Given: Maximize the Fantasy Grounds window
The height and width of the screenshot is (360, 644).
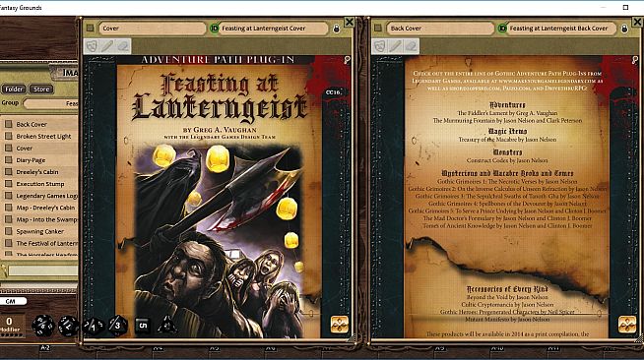Looking at the screenshot, I should click(625, 8).
